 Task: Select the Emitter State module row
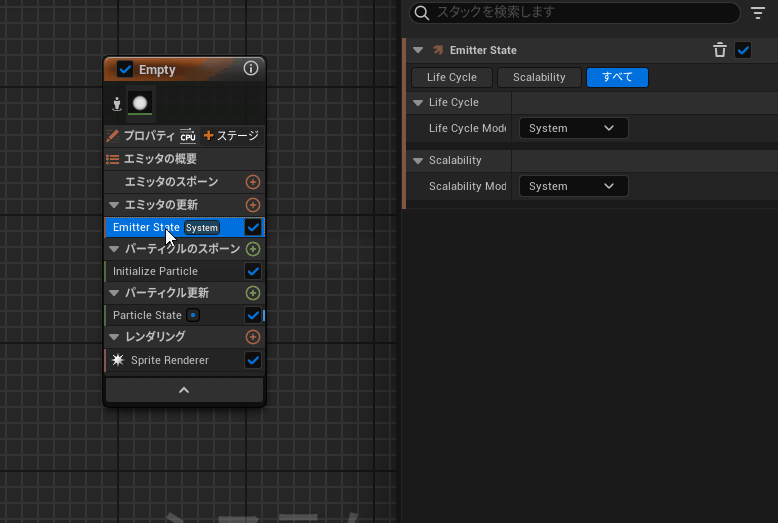coord(185,227)
